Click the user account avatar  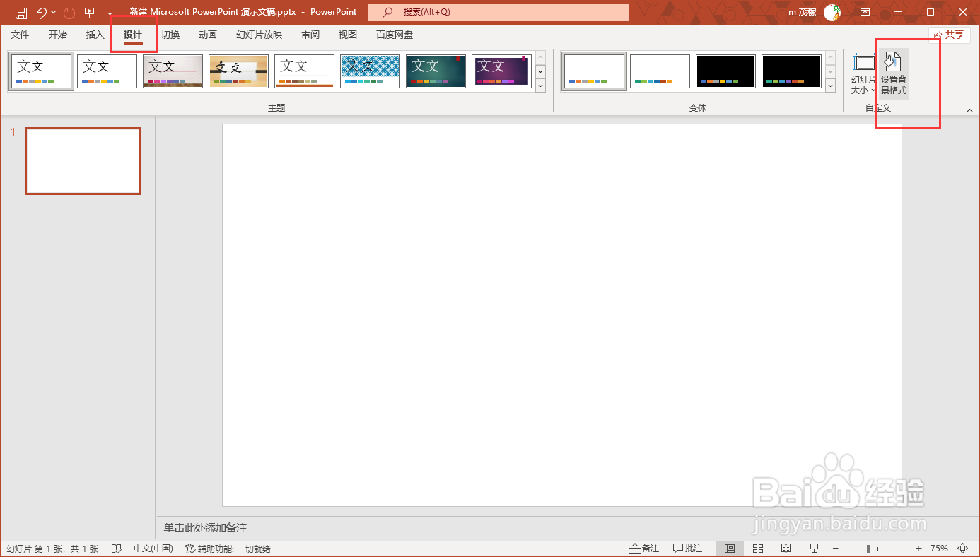832,12
